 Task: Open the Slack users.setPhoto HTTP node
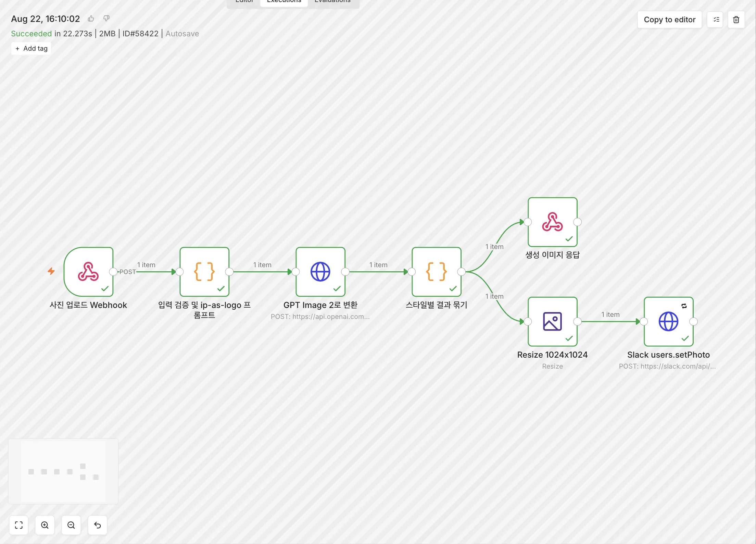coord(669,321)
